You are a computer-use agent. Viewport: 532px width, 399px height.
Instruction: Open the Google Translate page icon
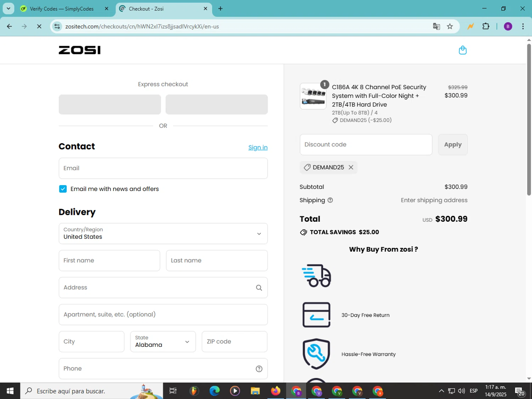click(437, 27)
